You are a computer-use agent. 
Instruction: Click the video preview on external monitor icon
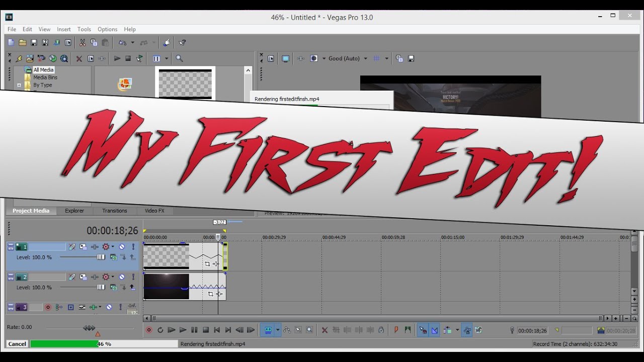(285, 58)
